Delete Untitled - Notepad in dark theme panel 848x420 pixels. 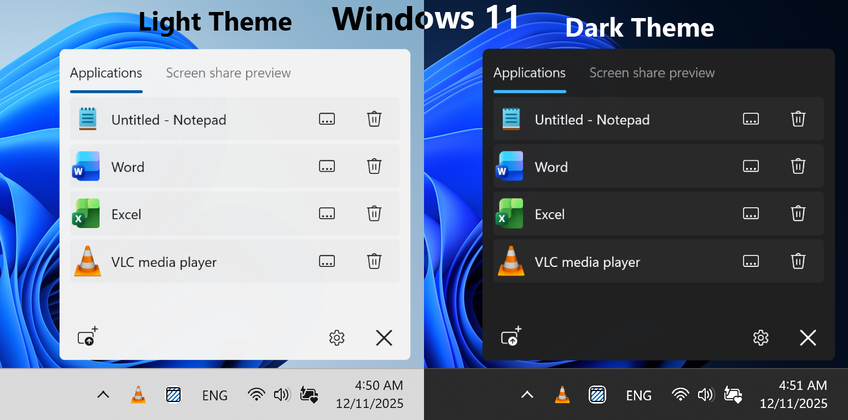(798, 119)
